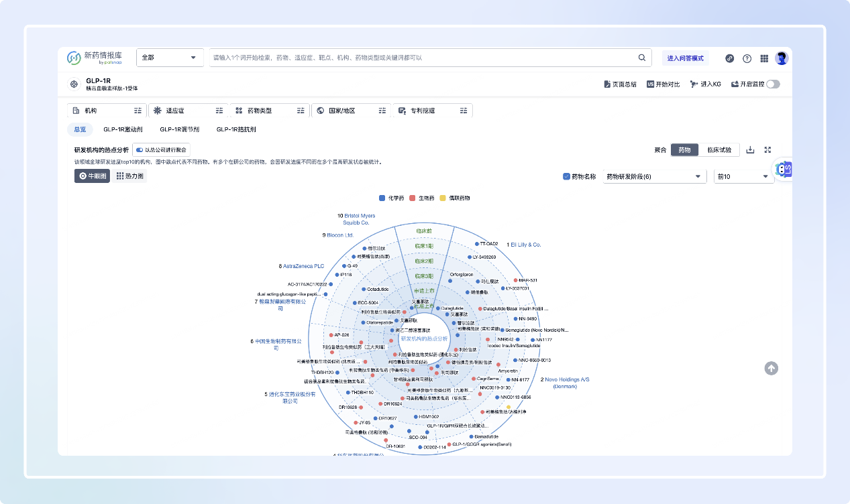
Task: Open Novo Holdings A/S (Denmark) link
Action: click(x=567, y=383)
